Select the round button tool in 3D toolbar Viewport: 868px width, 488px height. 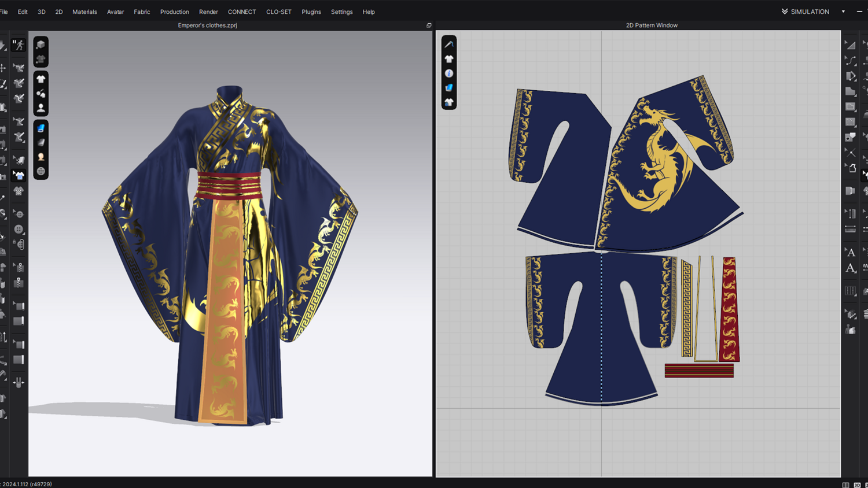(x=19, y=229)
